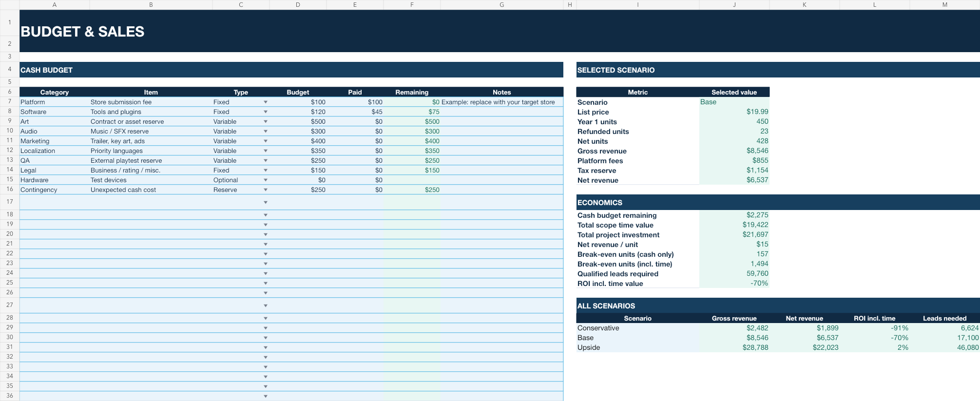Select the ROI incl. time value -70% in Economics
The height and width of the screenshot is (401, 980).
(x=734, y=283)
